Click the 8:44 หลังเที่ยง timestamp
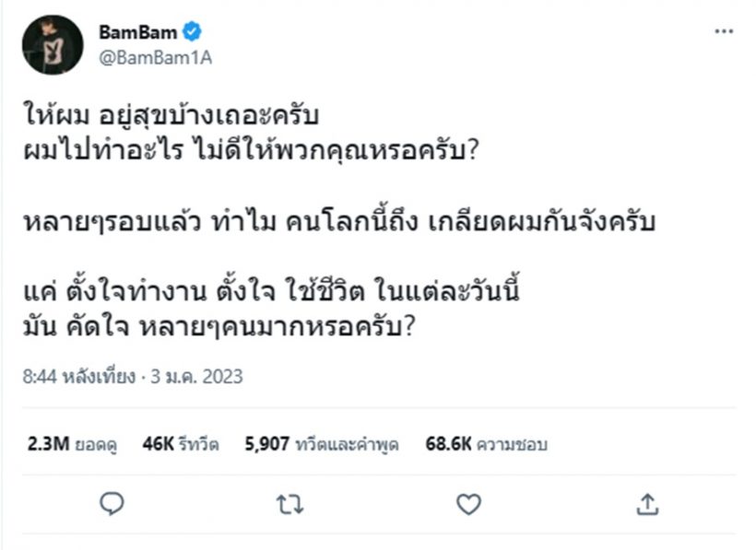The height and width of the screenshot is (550, 756). 79,377
